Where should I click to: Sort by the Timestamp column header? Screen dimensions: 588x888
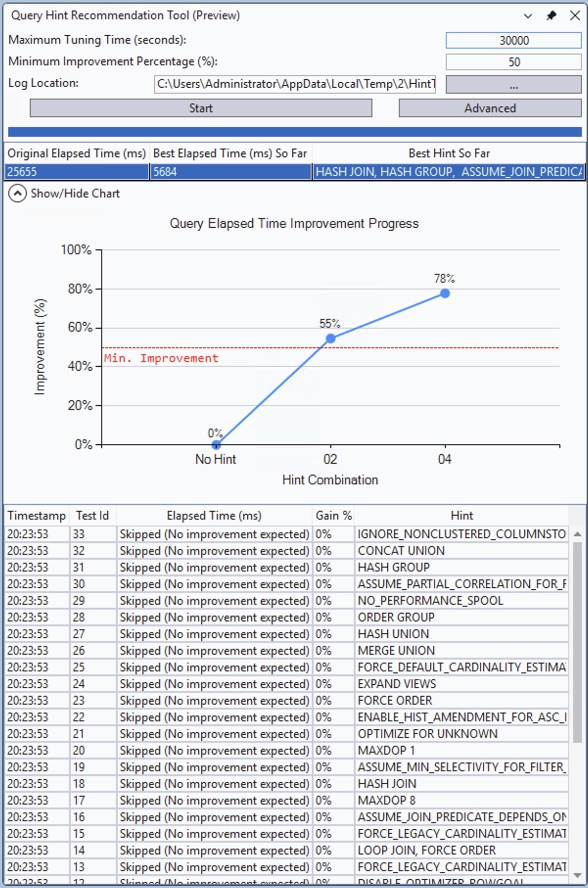tap(36, 516)
